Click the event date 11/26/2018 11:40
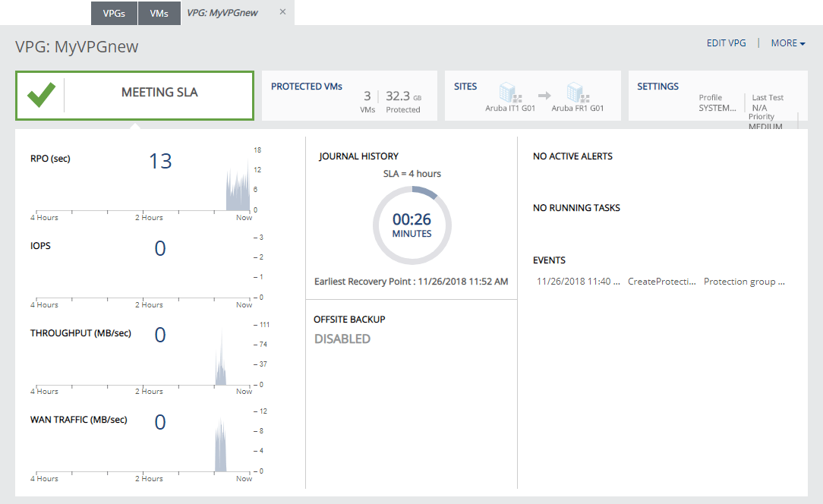 tap(578, 282)
